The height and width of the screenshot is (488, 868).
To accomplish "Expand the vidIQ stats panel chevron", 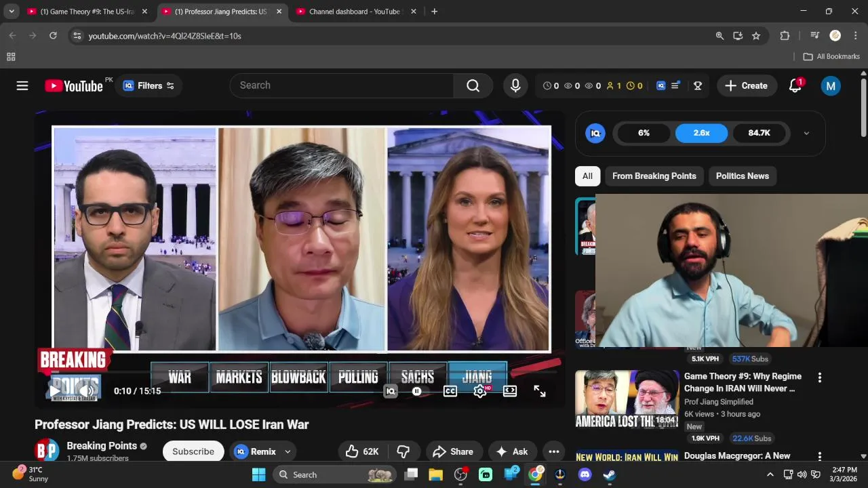I will [806, 133].
